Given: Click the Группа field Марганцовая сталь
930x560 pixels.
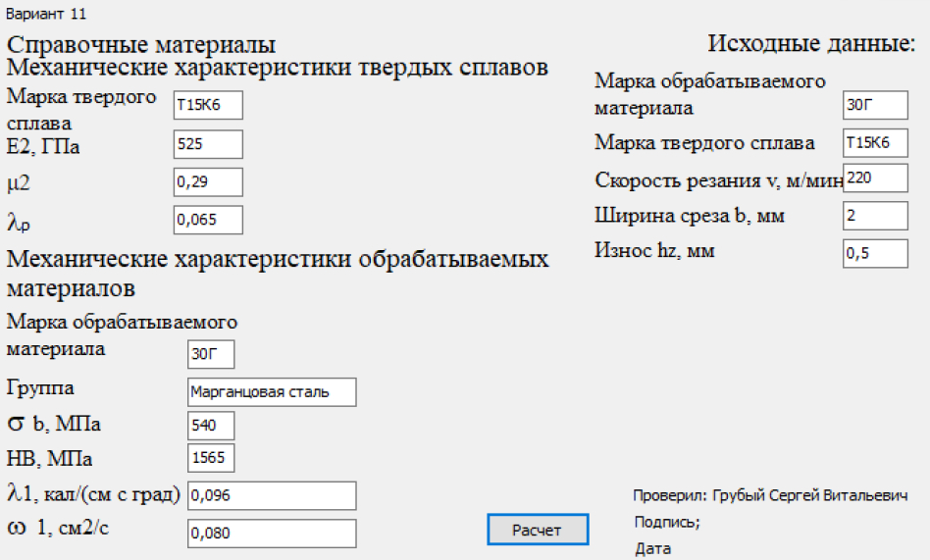Looking at the screenshot, I should pos(273,392).
